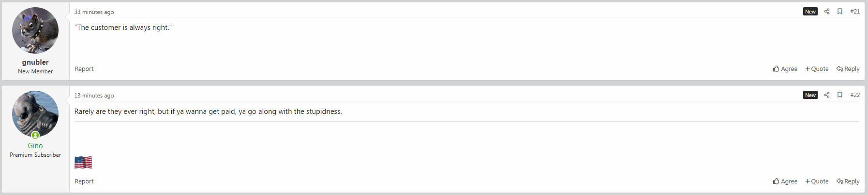The height and width of the screenshot is (195, 868).
Task: Report Gino's post
Action: tap(84, 181)
